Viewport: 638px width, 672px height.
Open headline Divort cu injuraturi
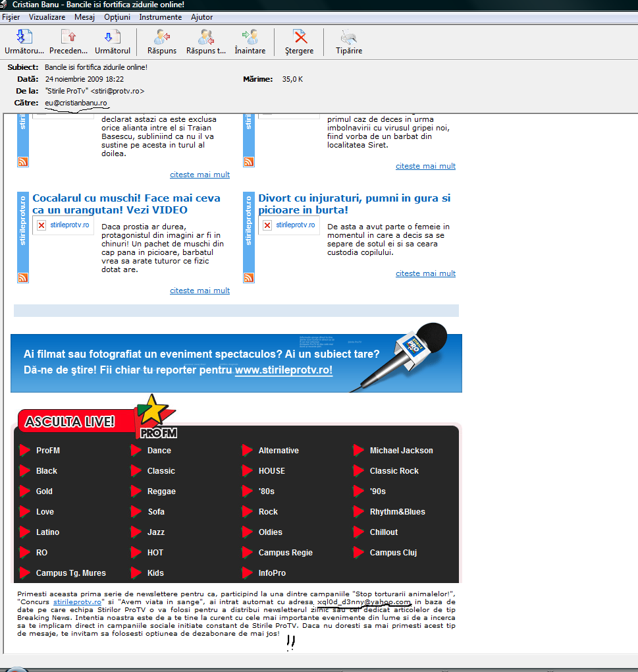(x=354, y=204)
